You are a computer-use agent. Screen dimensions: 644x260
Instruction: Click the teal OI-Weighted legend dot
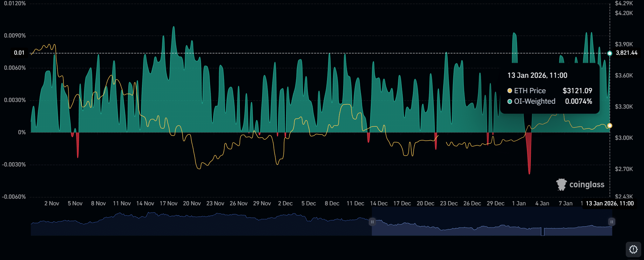(510, 102)
